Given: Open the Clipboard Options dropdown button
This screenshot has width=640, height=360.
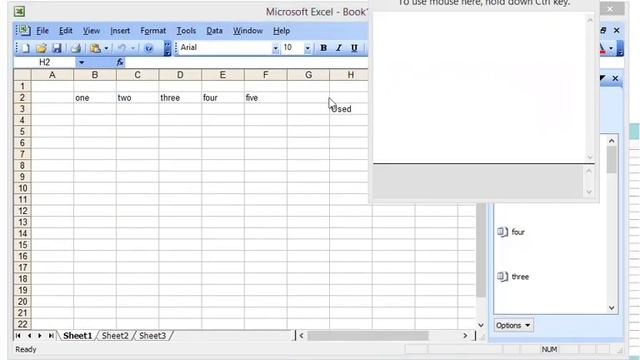Looking at the screenshot, I should [513, 325].
